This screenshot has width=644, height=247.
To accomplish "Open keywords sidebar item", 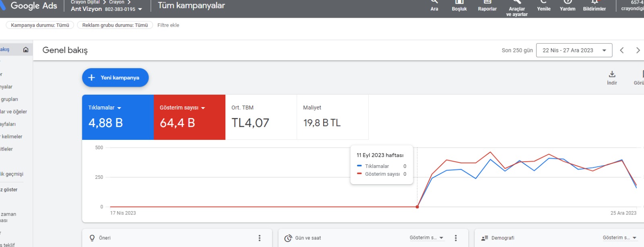I will coord(11,137).
